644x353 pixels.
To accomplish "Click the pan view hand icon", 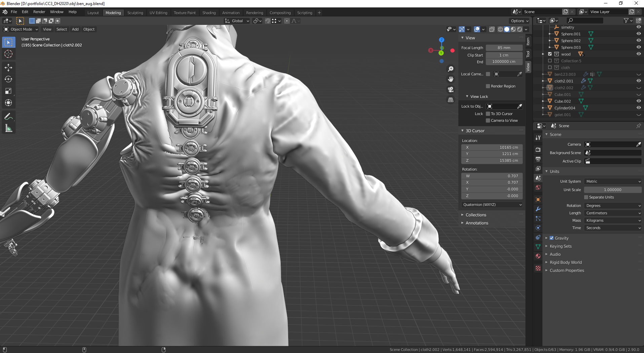I will coord(451,79).
